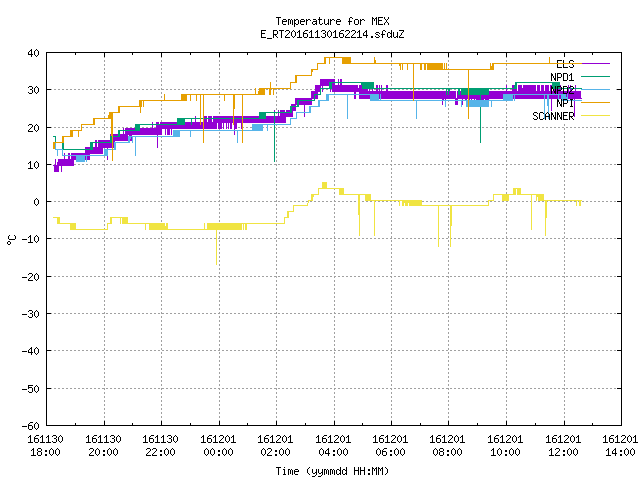The height and width of the screenshot is (480, 640).
Task: Click the NPI legend label
Action: (565, 103)
